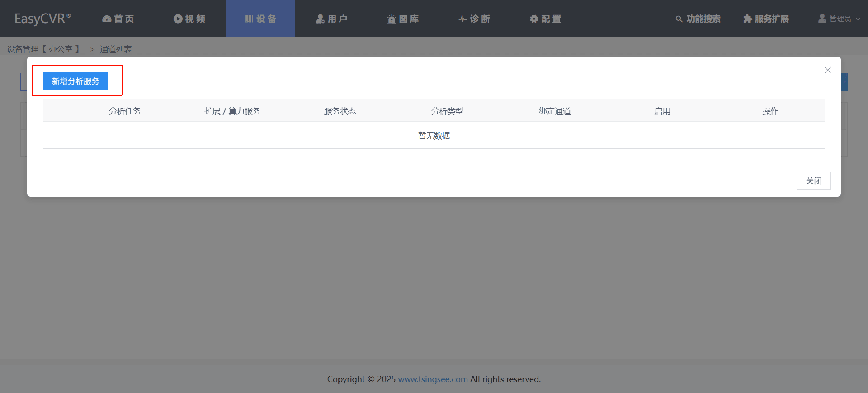Select the 设备 device icon tab

(x=260, y=19)
